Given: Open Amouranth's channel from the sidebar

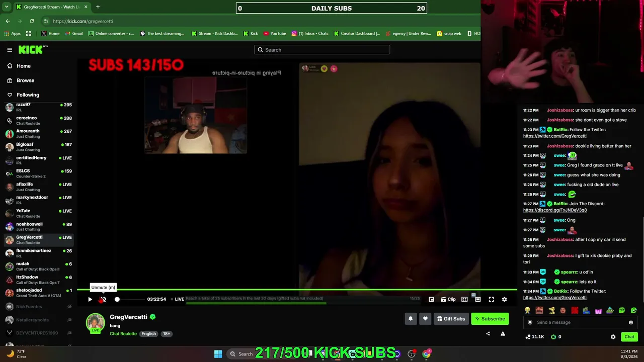Looking at the screenshot, I should coord(39,134).
